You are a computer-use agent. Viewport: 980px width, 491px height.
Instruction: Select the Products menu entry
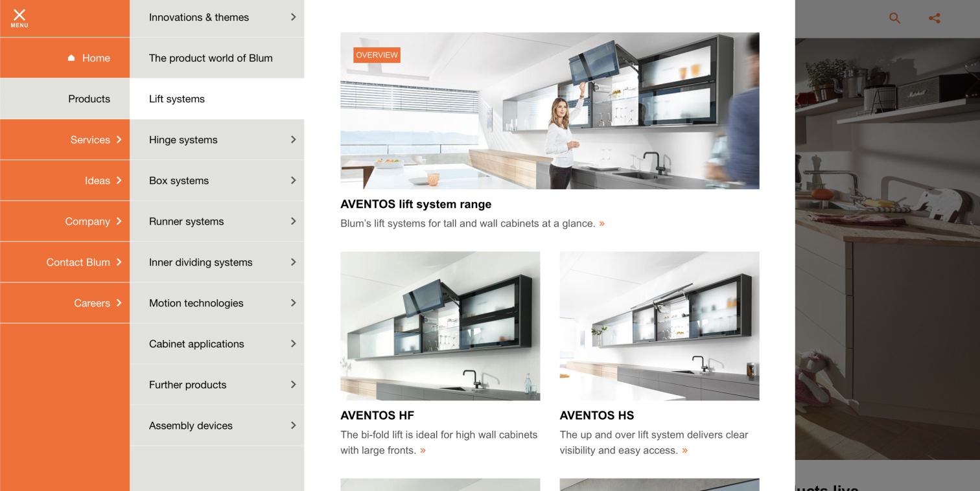[65, 98]
